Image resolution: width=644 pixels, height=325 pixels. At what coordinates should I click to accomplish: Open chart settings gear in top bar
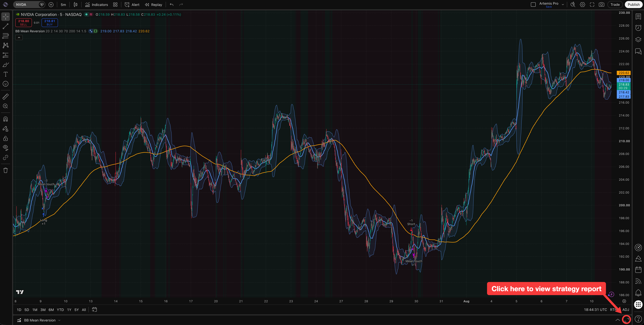(583, 5)
